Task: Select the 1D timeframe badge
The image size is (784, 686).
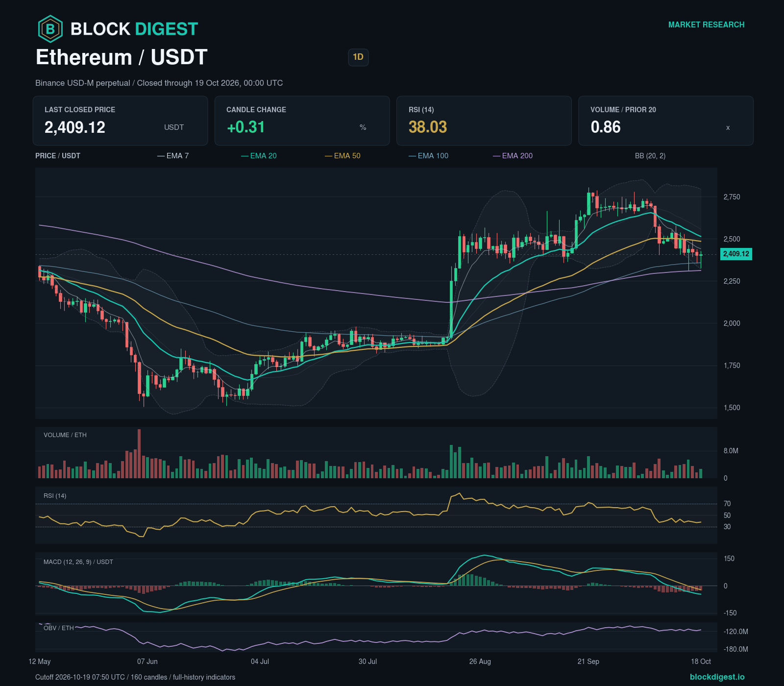Action: (358, 57)
